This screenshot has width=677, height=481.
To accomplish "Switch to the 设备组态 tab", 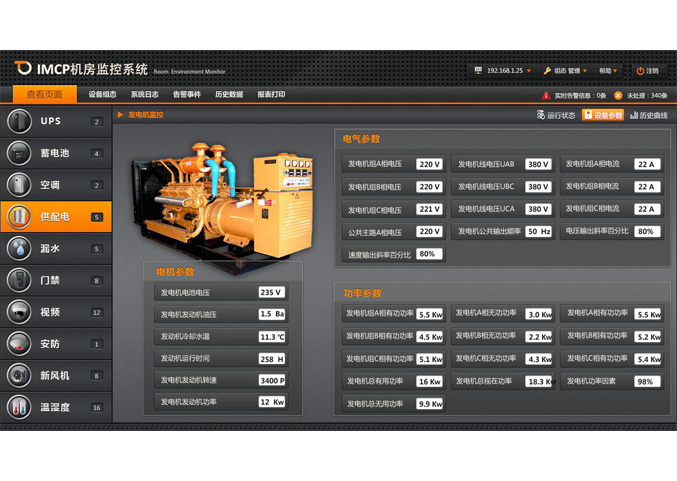I will point(102,95).
